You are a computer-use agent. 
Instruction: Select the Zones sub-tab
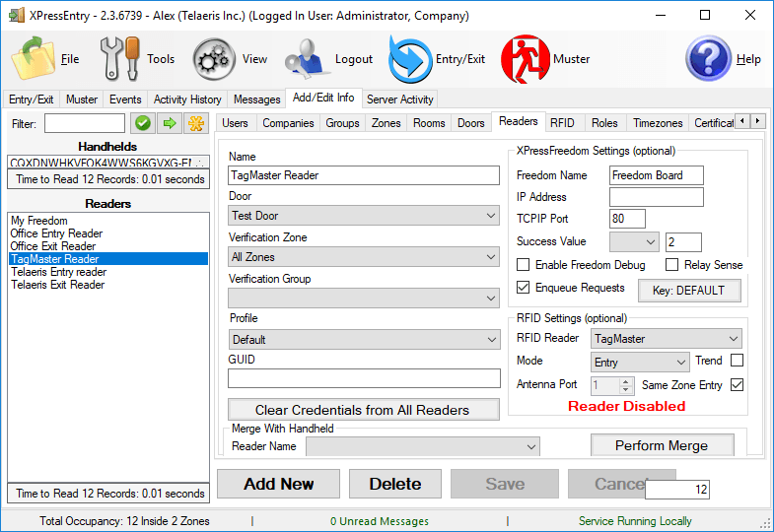386,123
